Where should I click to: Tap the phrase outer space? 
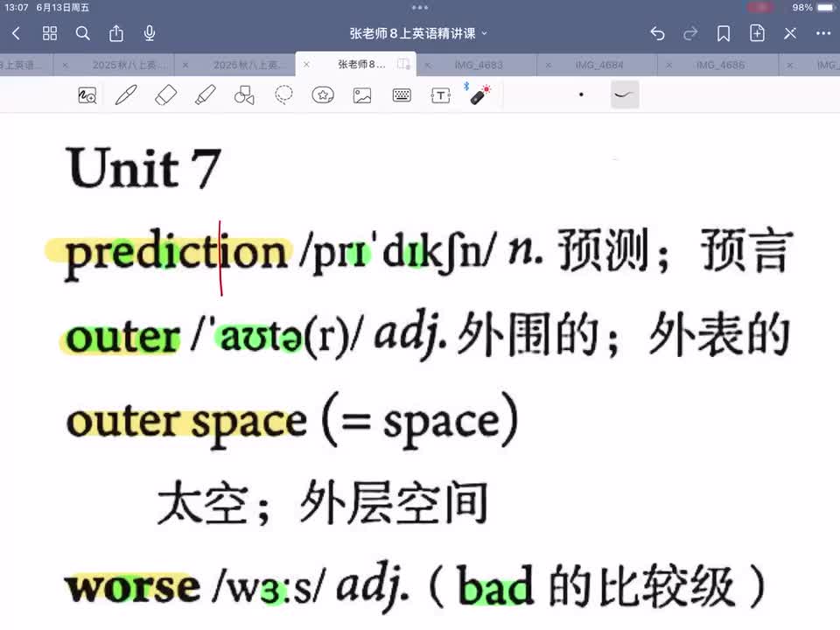tap(186, 422)
